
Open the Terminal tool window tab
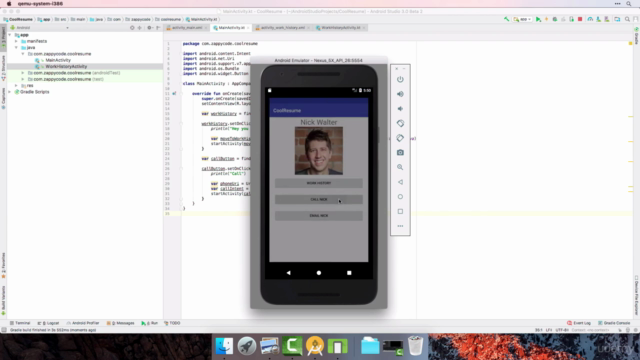[20, 323]
